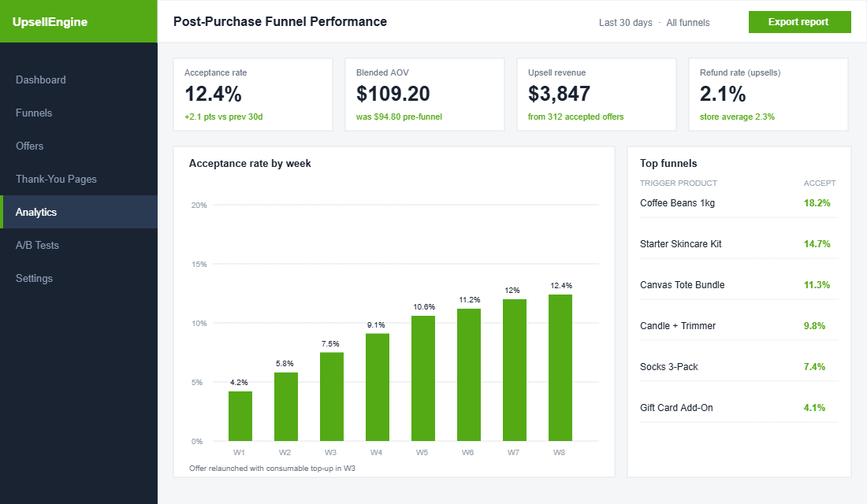Click the 9.8% accept value
This screenshot has height=504, width=867.
click(814, 325)
